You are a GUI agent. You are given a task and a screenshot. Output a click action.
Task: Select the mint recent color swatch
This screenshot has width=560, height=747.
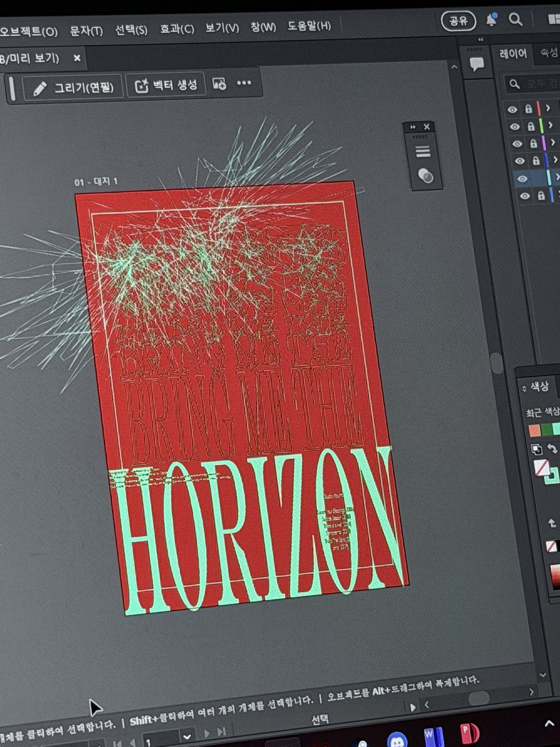click(x=556, y=429)
